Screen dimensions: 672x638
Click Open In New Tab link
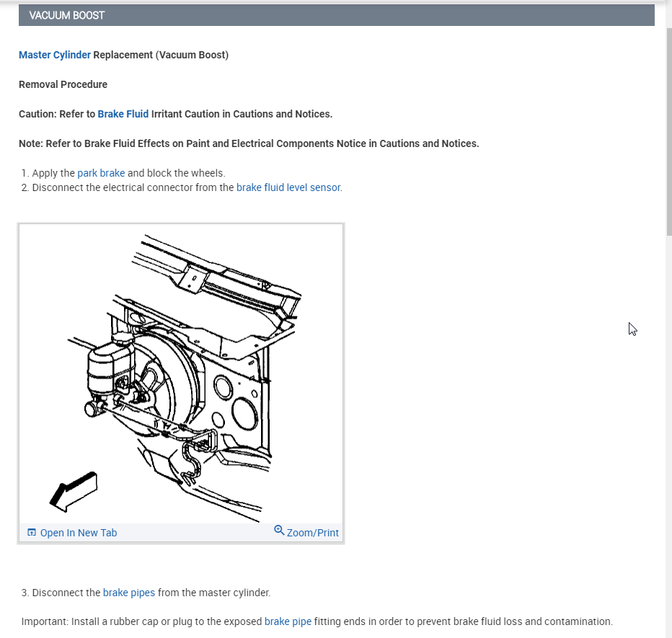coord(79,533)
